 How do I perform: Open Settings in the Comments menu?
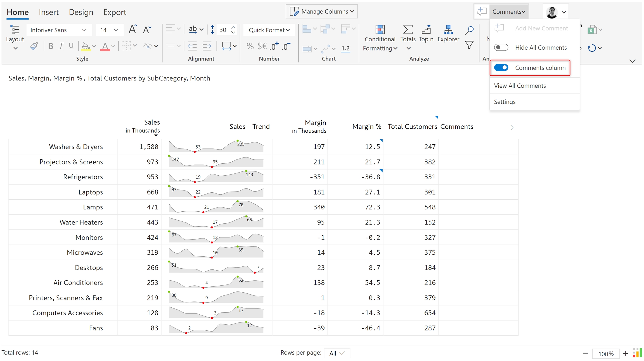click(505, 102)
